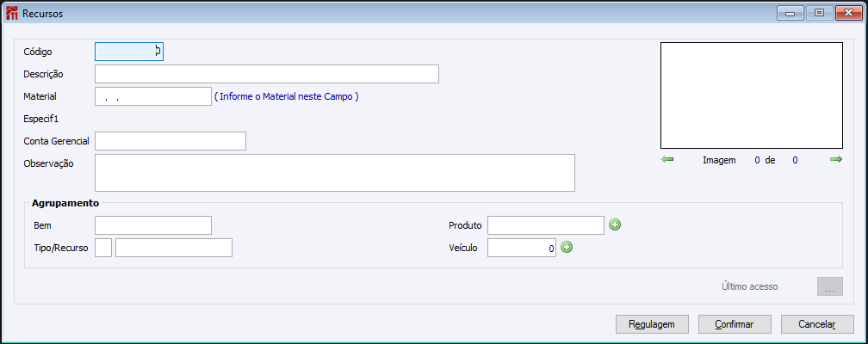Screen dimensions: 868x344
Task: Go to next image with right arrow
Action: click(835, 160)
